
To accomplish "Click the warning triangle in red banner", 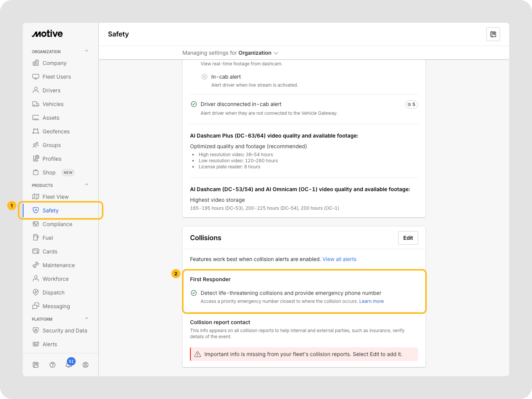I will 197,354.
